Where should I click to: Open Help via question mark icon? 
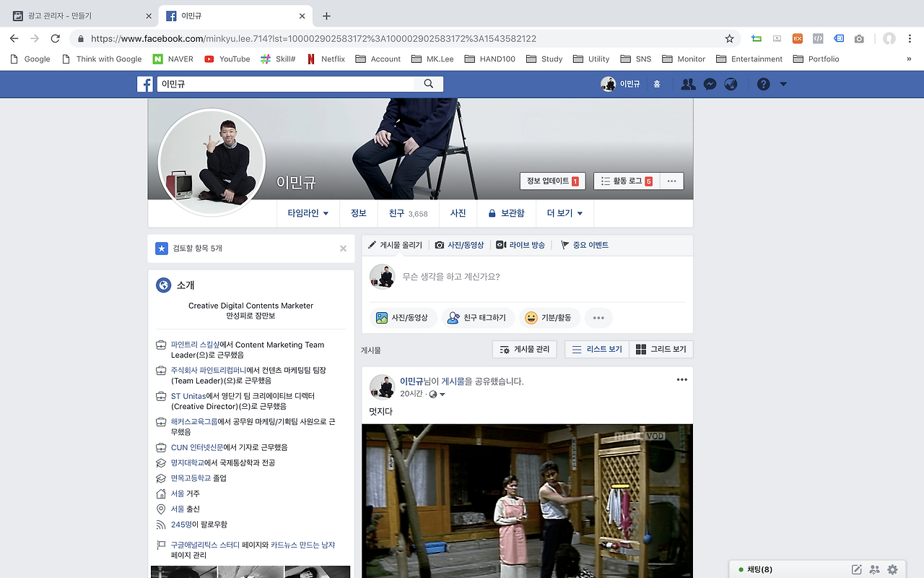pos(763,84)
